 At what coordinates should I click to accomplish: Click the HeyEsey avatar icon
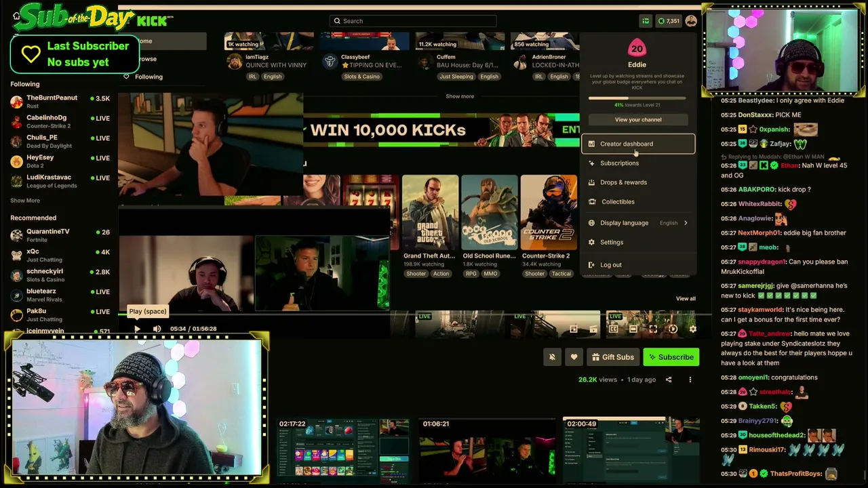(17, 161)
